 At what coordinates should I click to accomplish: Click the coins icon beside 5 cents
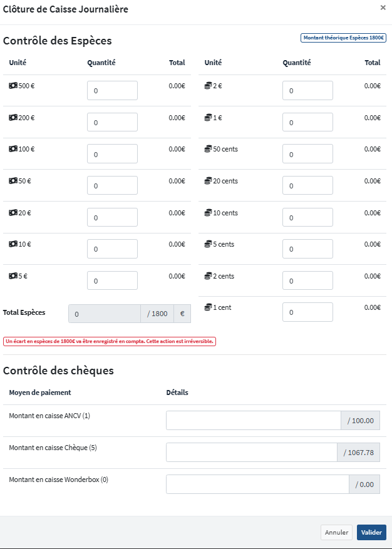point(209,244)
